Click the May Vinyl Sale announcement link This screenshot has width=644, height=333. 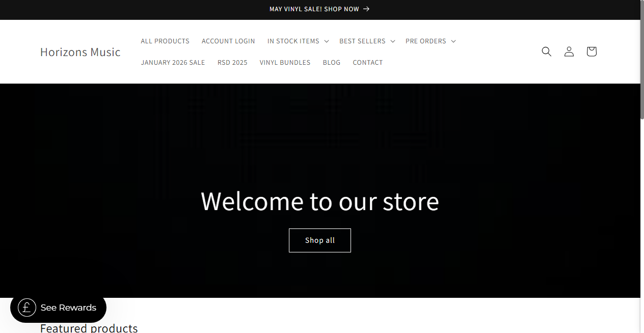[319, 9]
